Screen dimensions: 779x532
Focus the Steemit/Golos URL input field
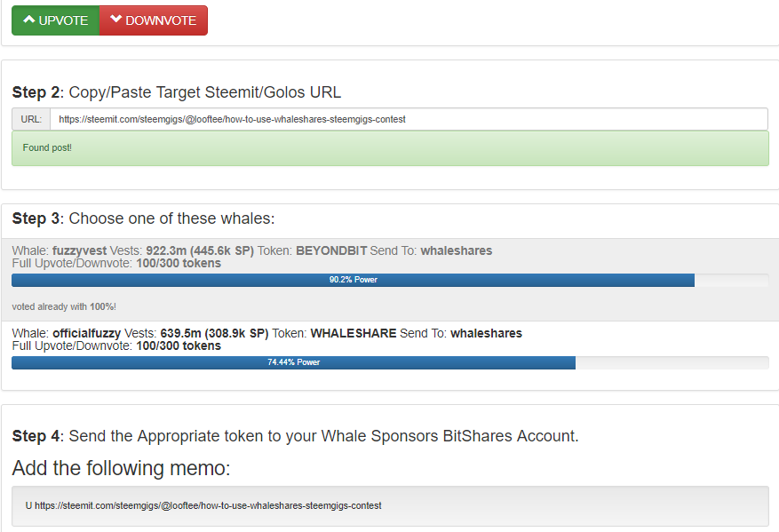point(409,119)
